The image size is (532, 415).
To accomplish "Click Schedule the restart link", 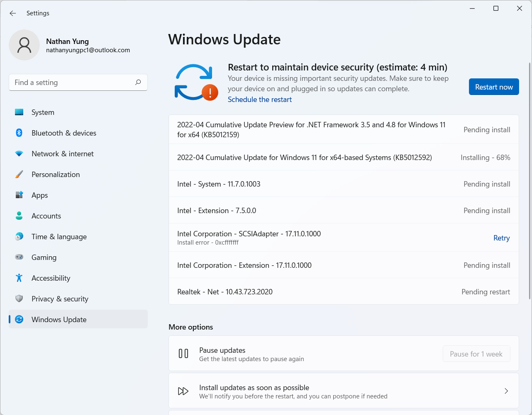I will pyautogui.click(x=260, y=100).
